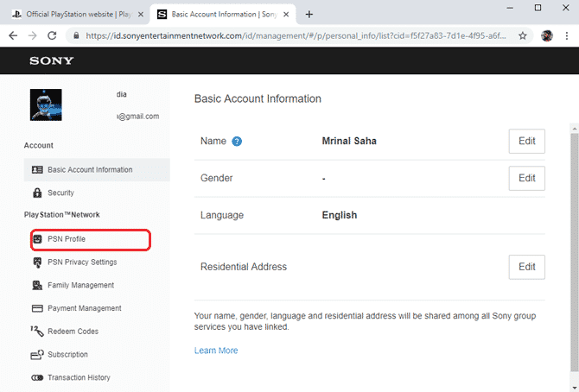Open a new tab with plus icon
Screen dimensions: 579x392
point(309,15)
